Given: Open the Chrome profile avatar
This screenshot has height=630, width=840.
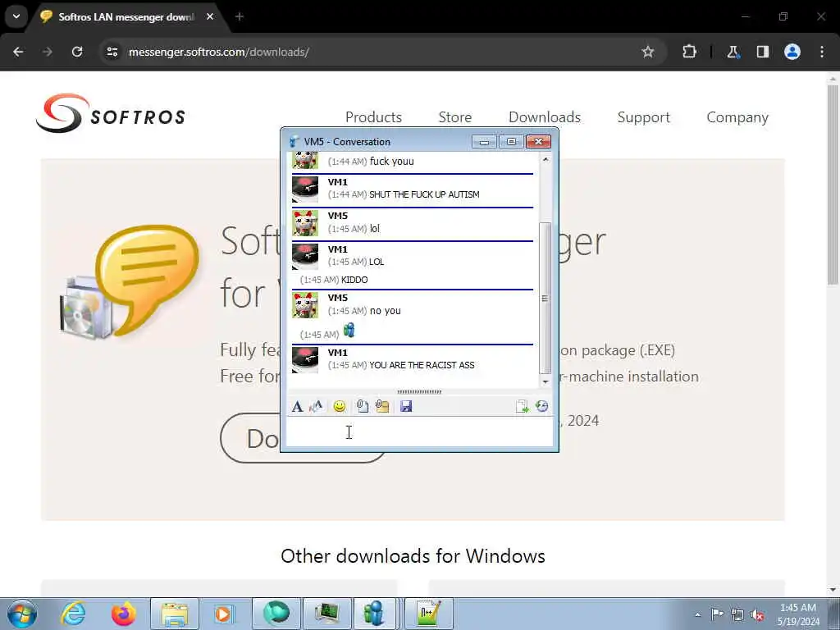Looking at the screenshot, I should 792,52.
